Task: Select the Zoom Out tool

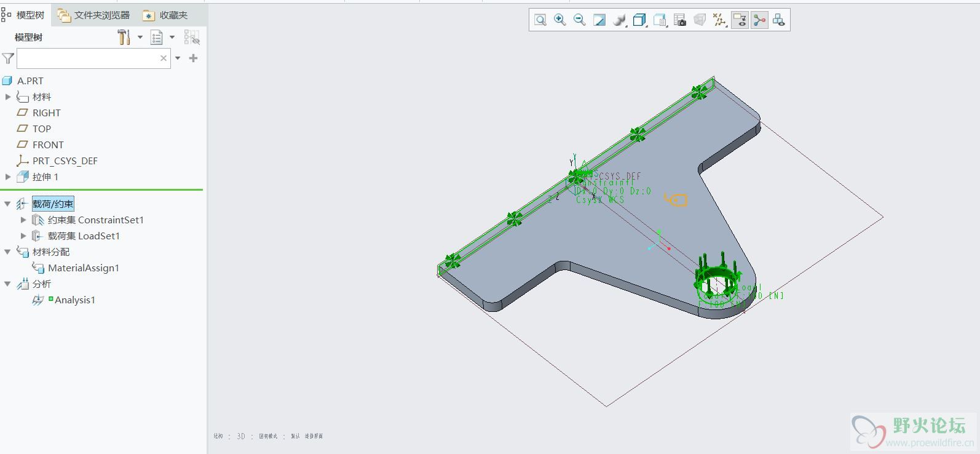Action: pos(579,20)
